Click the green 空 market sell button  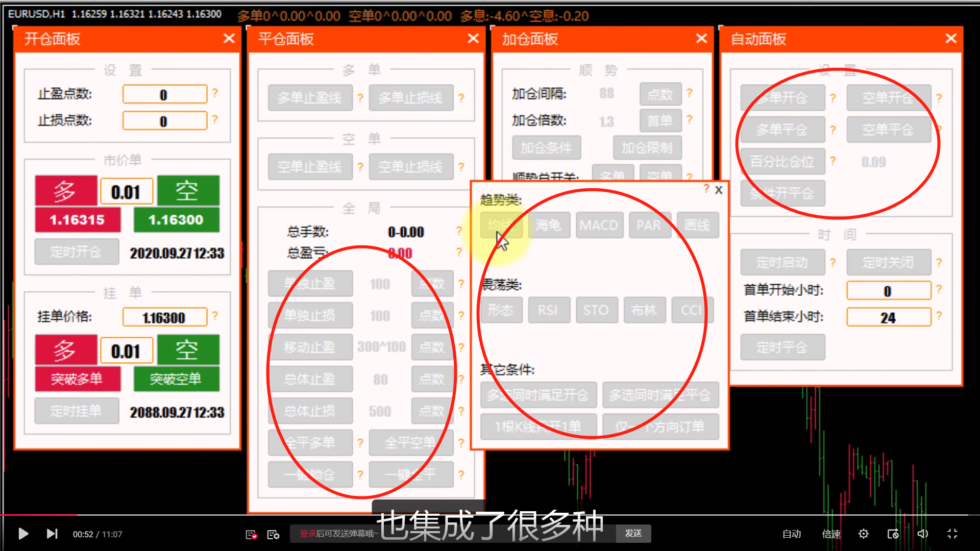[188, 191]
